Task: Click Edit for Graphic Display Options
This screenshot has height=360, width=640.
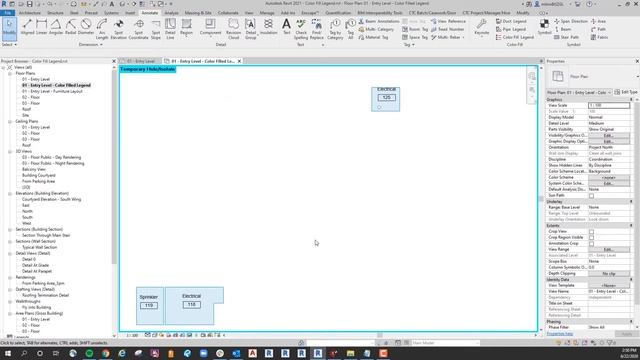Action: click(609, 141)
